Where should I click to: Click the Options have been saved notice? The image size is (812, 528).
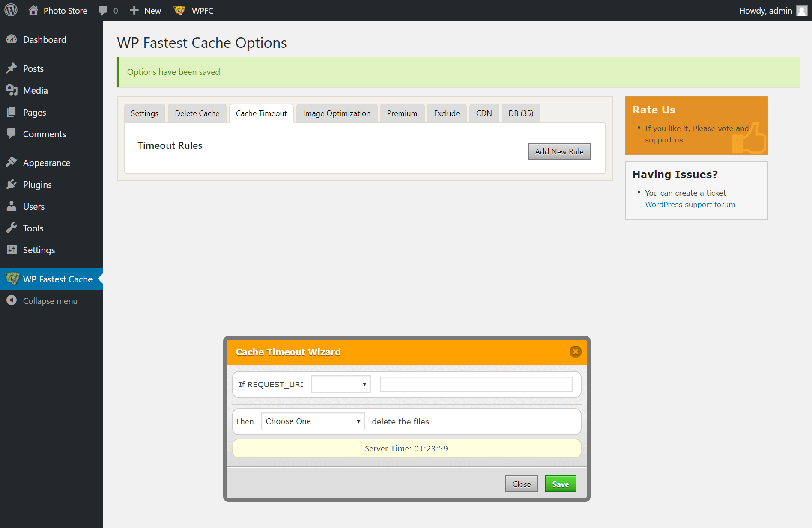tap(459, 72)
